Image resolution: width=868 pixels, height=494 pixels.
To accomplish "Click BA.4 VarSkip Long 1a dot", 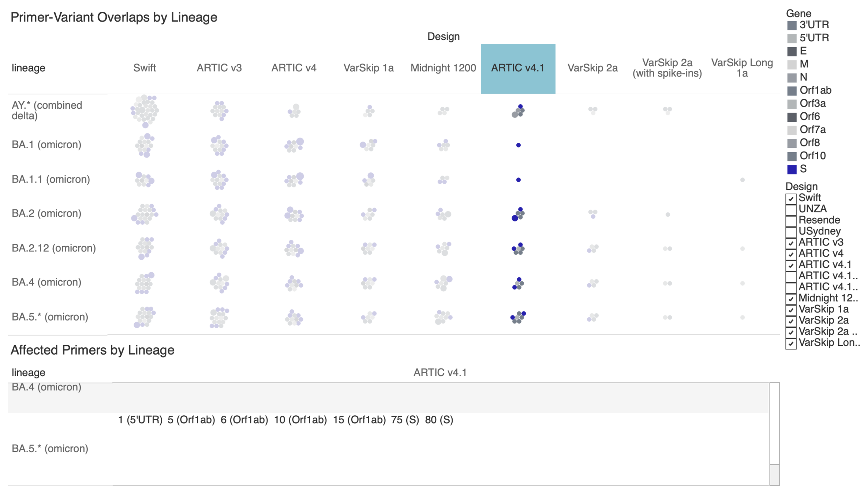I will 742,283.
